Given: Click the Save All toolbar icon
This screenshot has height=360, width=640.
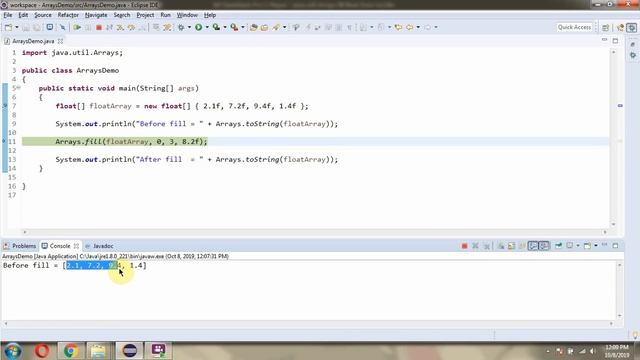Looking at the screenshot, I should pyautogui.click(x=37, y=27).
